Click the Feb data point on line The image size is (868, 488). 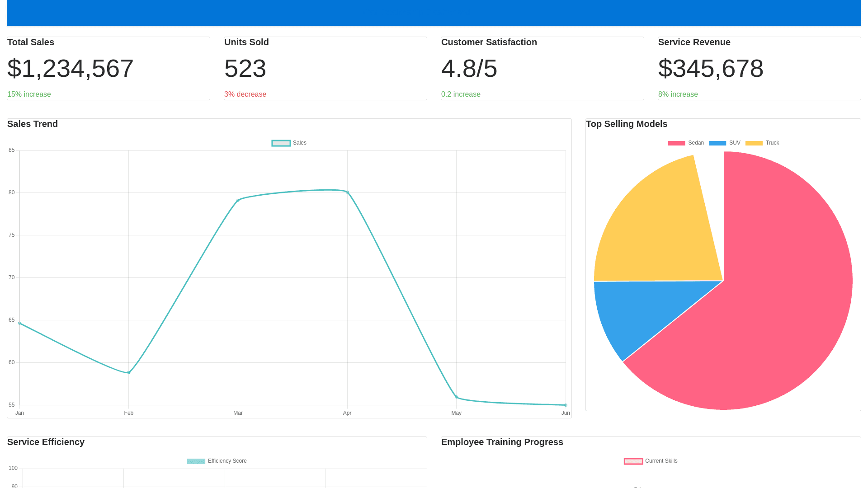[x=129, y=372]
